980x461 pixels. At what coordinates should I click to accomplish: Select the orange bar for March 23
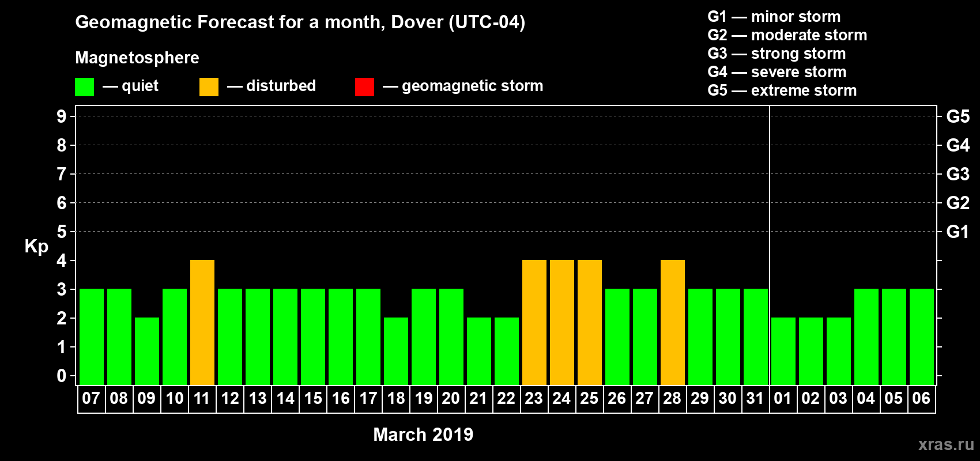click(534, 322)
